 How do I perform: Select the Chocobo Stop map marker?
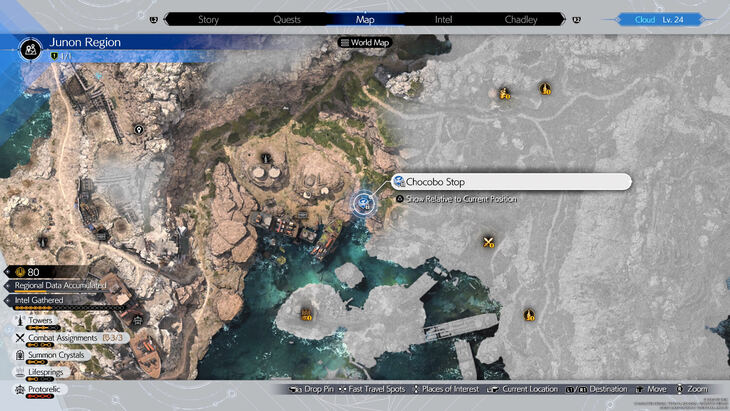(365, 203)
